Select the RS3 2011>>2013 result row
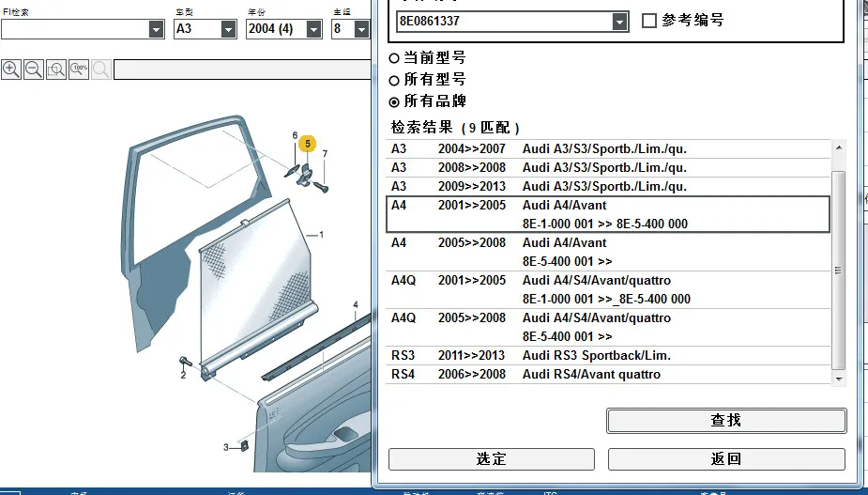 coord(608,355)
